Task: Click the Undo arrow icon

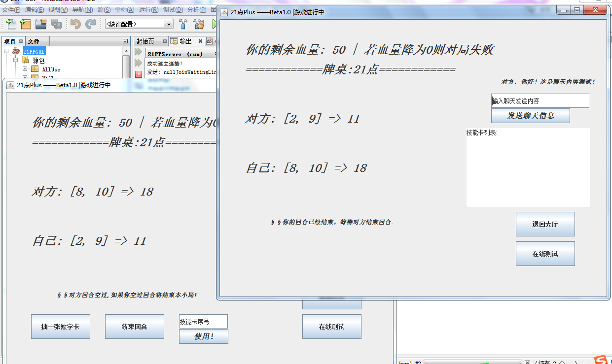Action: (75, 24)
